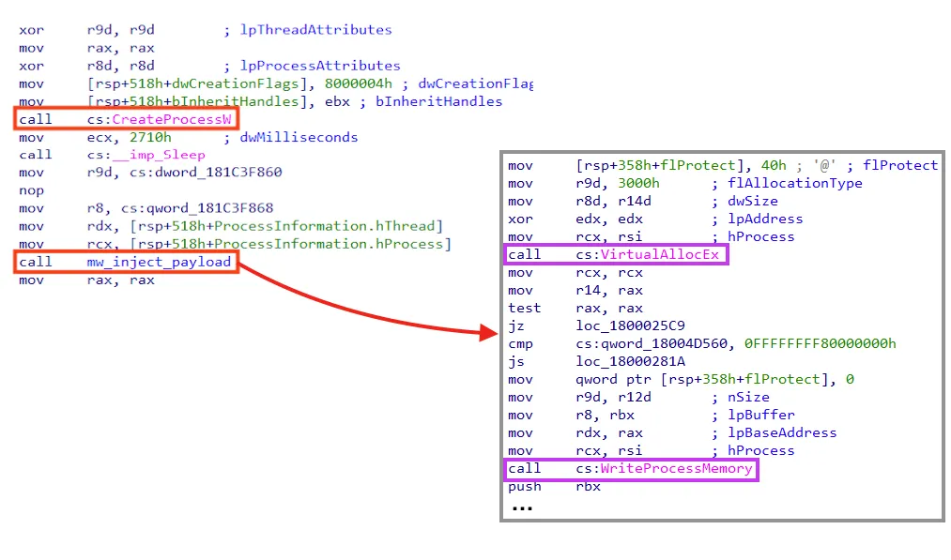
Task: Select qword_18004D560 in the cmp instruction
Action: (664, 344)
